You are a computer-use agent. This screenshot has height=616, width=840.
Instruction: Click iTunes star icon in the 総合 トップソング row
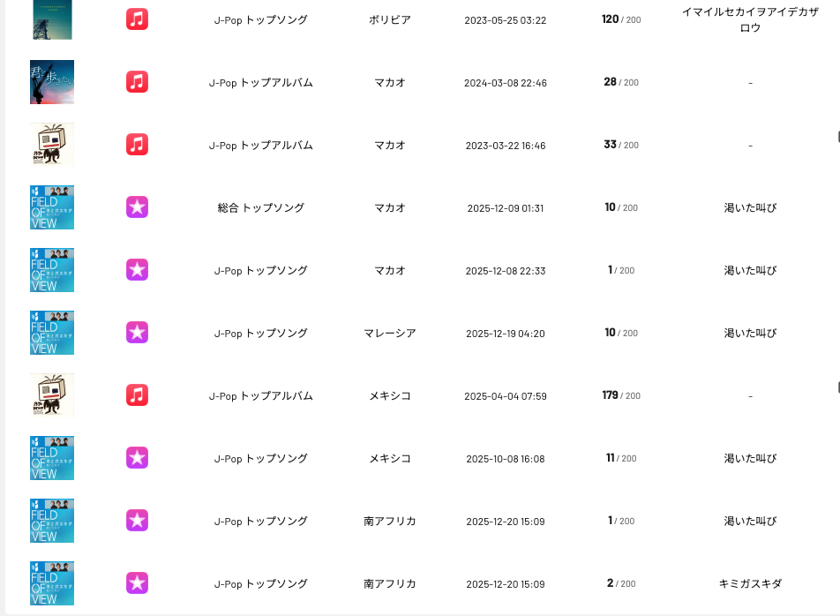coord(137,207)
